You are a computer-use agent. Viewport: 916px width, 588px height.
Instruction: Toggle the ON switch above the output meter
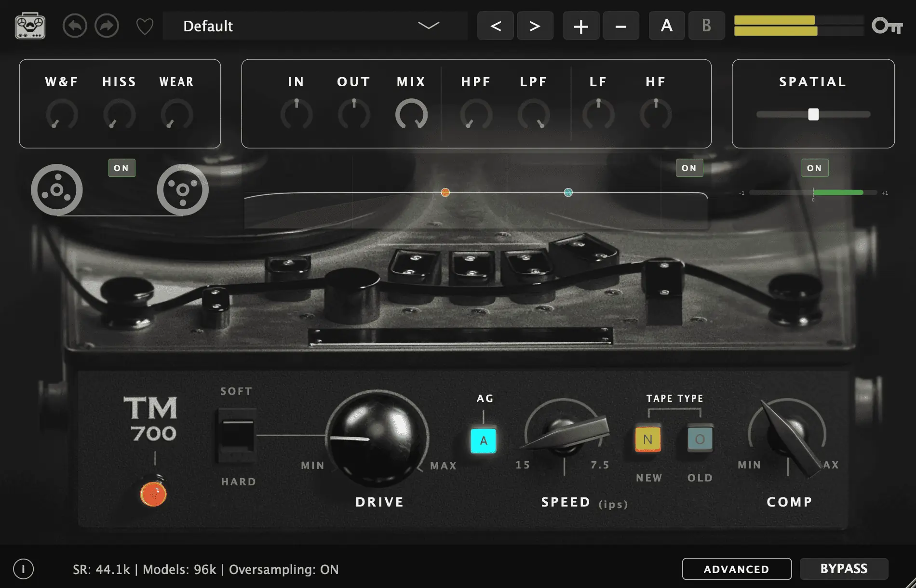[x=814, y=168]
